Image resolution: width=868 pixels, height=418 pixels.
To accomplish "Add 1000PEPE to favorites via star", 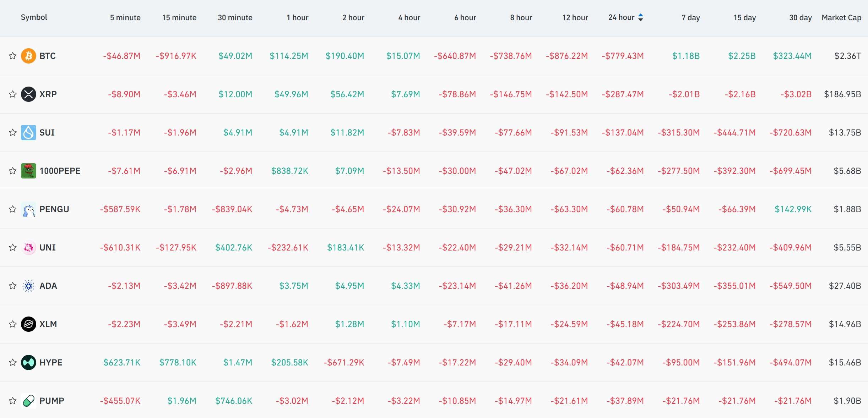I will [x=13, y=171].
